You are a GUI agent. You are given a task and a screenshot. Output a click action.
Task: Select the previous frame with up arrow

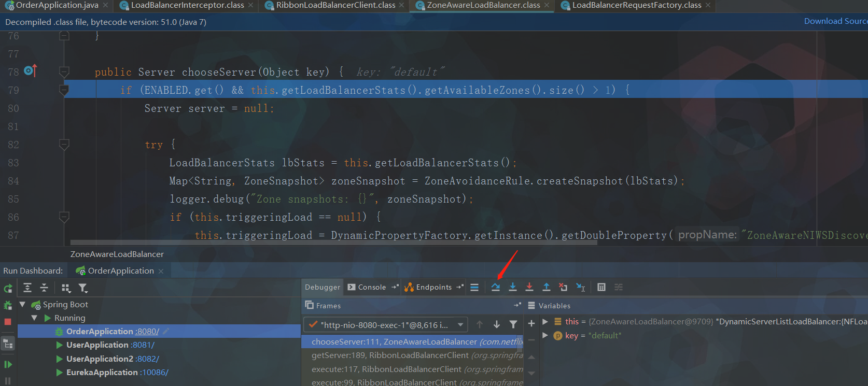click(480, 324)
